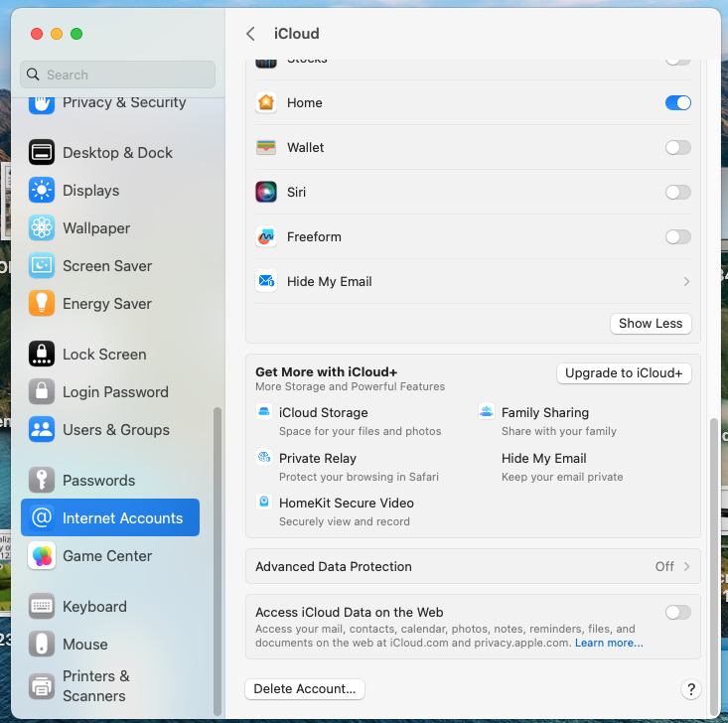Open Game Center settings pane
This screenshot has width=728, height=723.
pyautogui.click(x=110, y=556)
